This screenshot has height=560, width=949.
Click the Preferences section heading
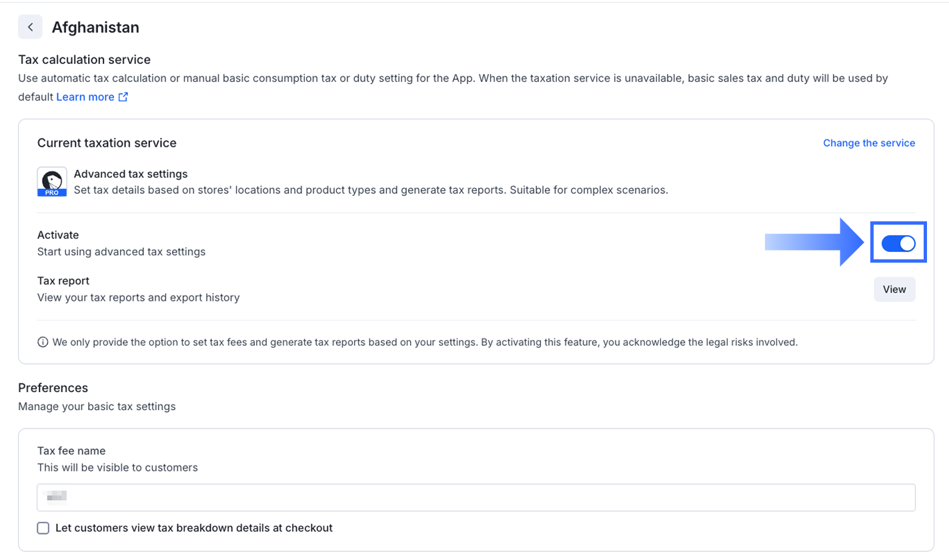click(53, 388)
